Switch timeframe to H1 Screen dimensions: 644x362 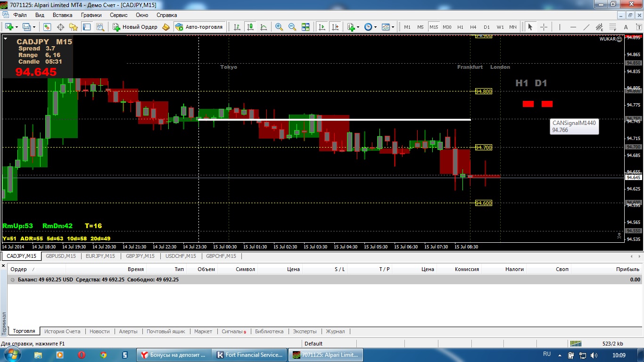460,27
